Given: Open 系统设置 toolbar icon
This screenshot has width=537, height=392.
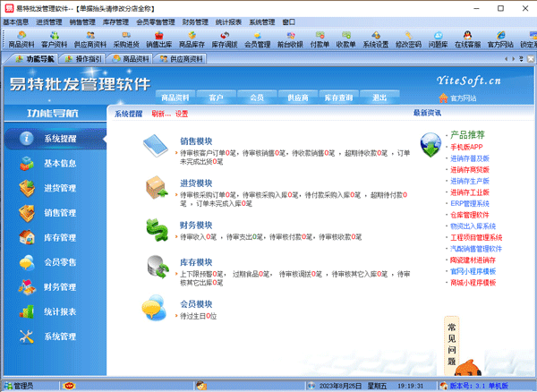Looking at the screenshot, I should 376,39.
